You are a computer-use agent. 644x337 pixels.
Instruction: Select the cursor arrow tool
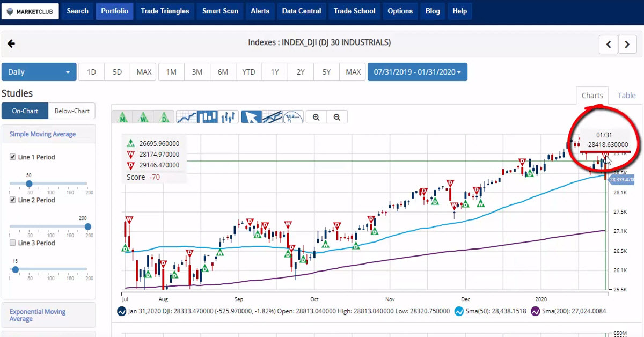point(251,116)
